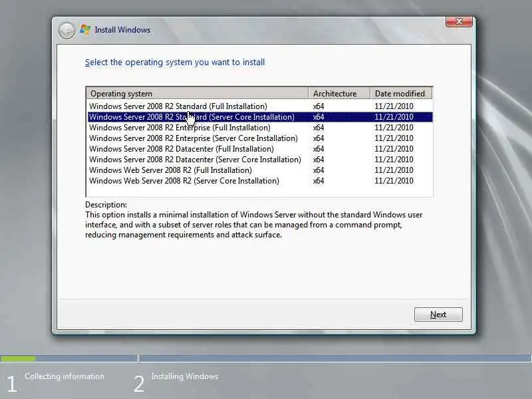Viewport: 532px width, 399px height.
Task: Click date 11/21/2010 in Standard Full Installation row
Action: tap(394, 106)
